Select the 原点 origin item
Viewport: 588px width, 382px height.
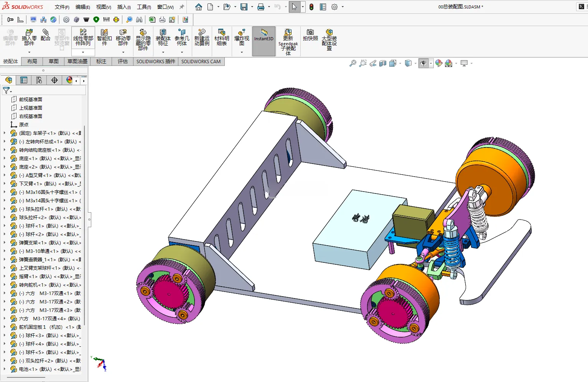click(x=24, y=125)
